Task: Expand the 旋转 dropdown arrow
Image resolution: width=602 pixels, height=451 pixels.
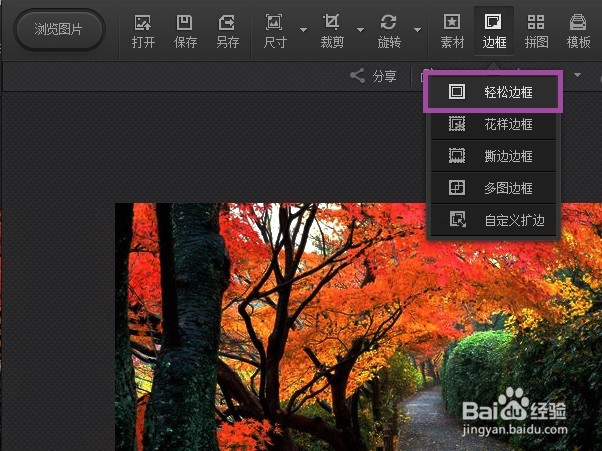Action: tap(417, 30)
